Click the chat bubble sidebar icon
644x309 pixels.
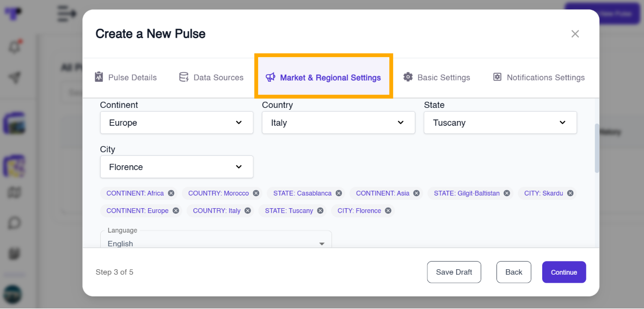click(14, 223)
